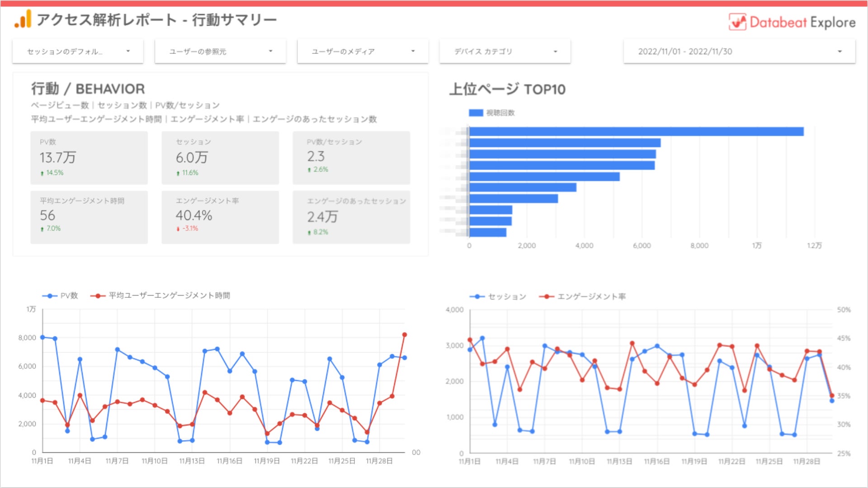This screenshot has height=488, width=868.
Task: Click the red down arrow beside -3.1%
Action: (x=178, y=229)
